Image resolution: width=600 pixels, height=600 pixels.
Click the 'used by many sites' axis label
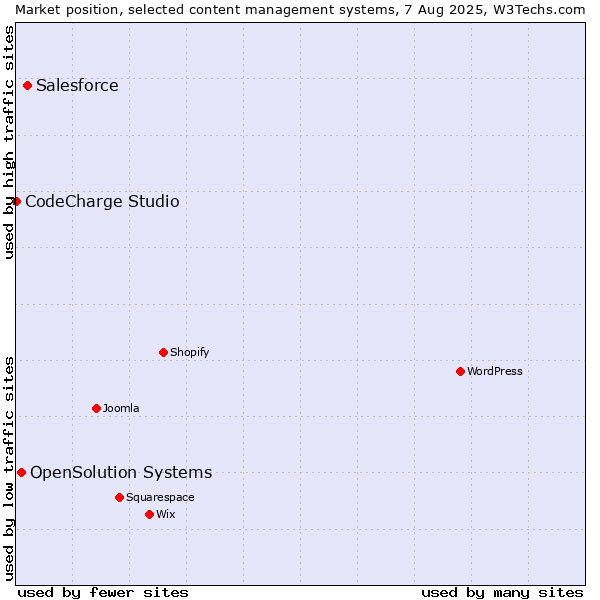[502, 593]
